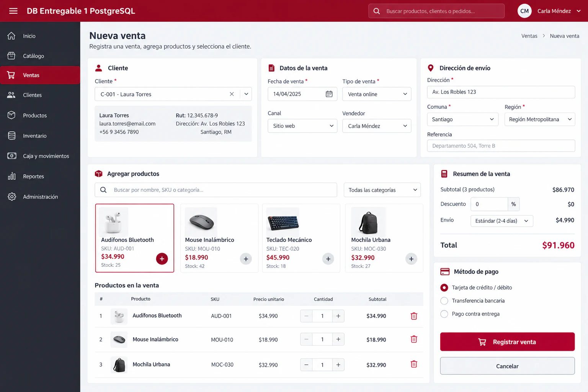Image resolution: width=588 pixels, height=392 pixels.
Task: Click the Descuento percentage input
Action: (489, 204)
